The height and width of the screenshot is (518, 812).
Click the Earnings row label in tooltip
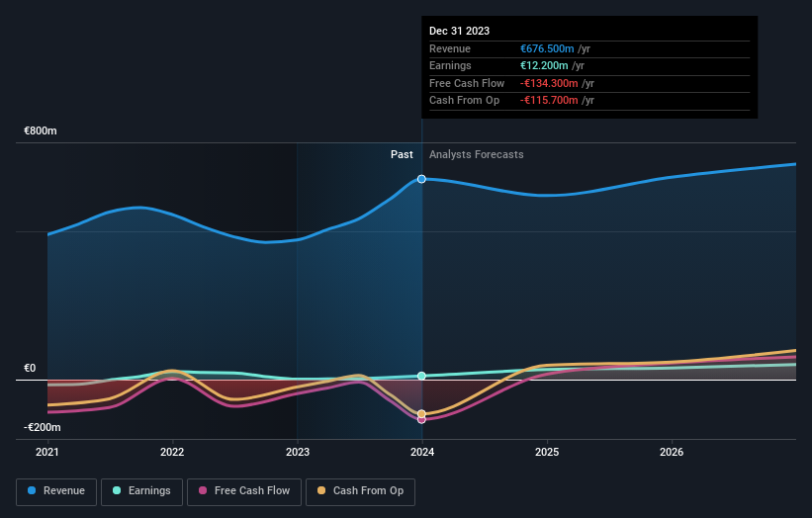tap(450, 65)
